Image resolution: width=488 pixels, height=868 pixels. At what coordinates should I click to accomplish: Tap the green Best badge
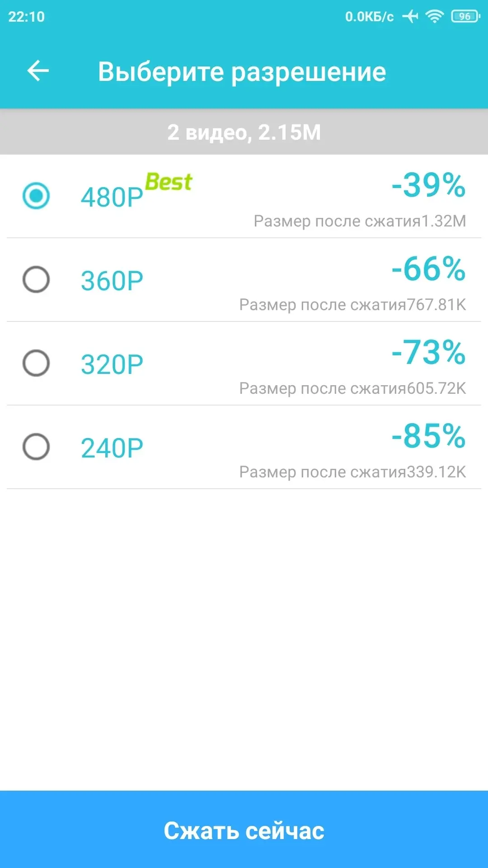[x=169, y=182]
